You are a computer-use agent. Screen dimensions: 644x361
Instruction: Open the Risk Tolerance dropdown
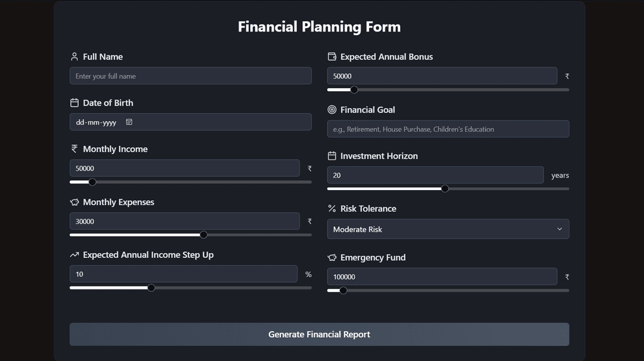click(x=448, y=229)
